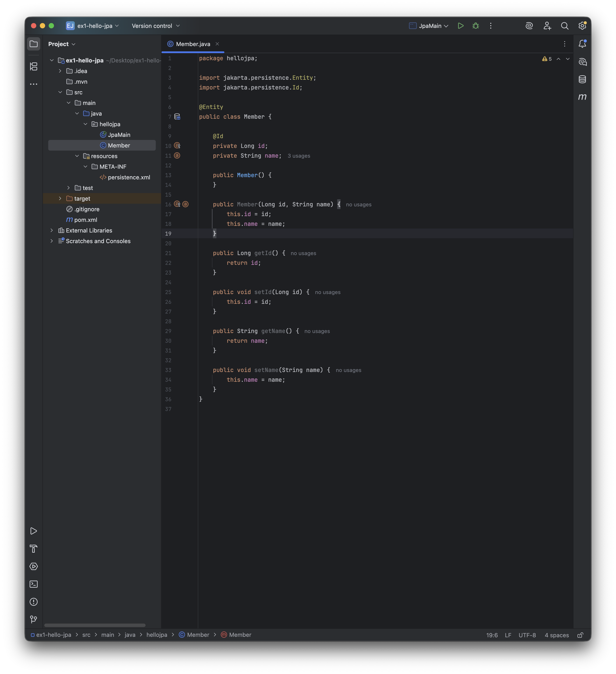Collapse the META-INF folder
616x674 pixels.
pos(85,167)
